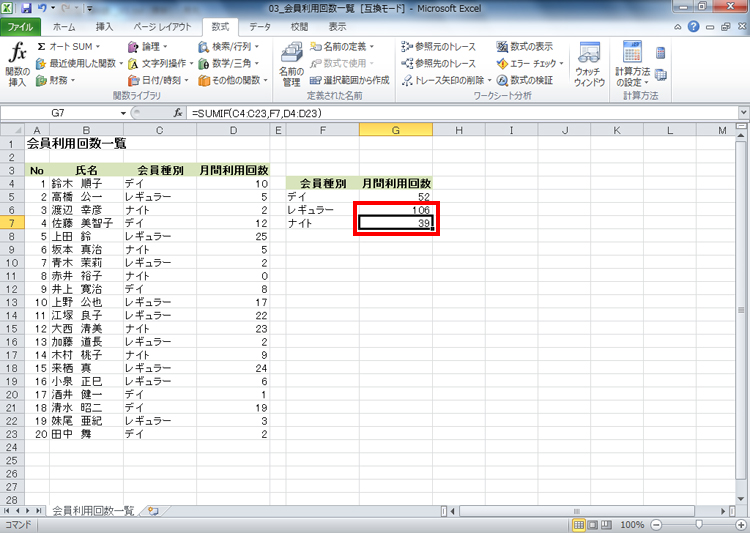Click the Calculate Now calculator icon
The height and width of the screenshot is (533, 750).
click(x=661, y=52)
